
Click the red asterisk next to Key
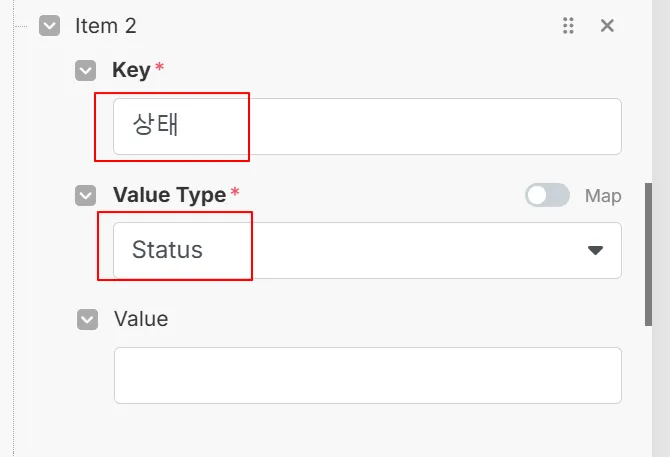pos(160,67)
